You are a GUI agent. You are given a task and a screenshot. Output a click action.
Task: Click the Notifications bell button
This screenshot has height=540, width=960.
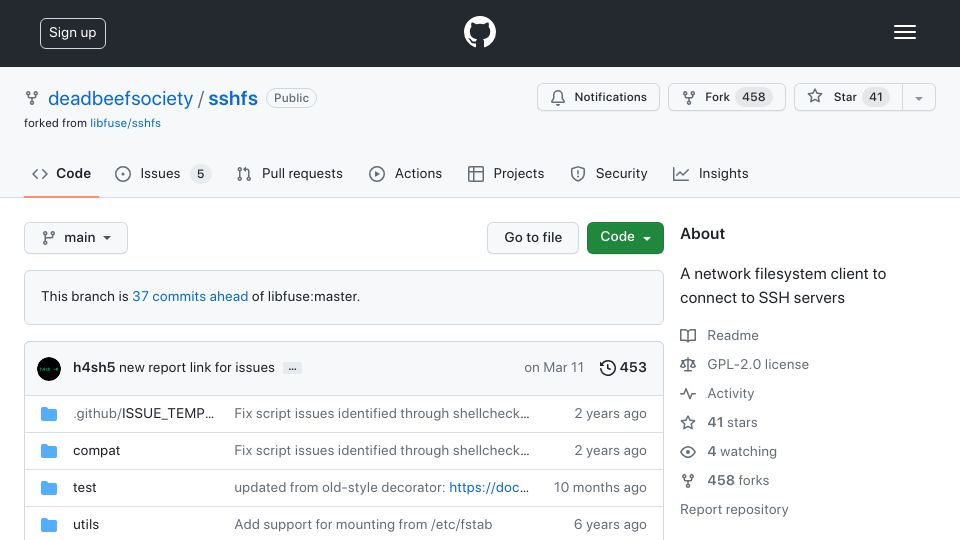pos(598,97)
